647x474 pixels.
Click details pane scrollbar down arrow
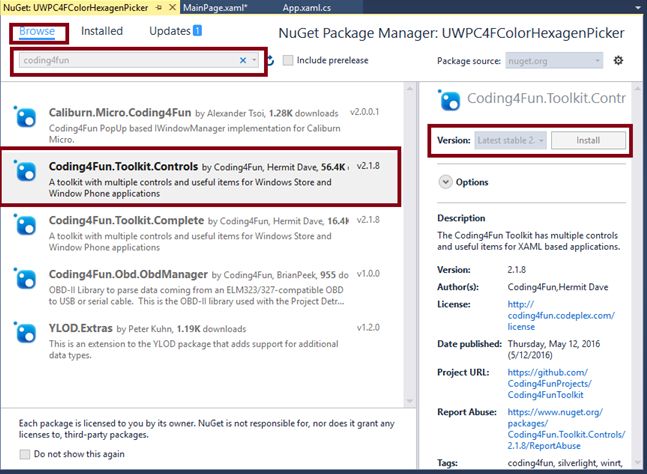[x=638, y=462]
